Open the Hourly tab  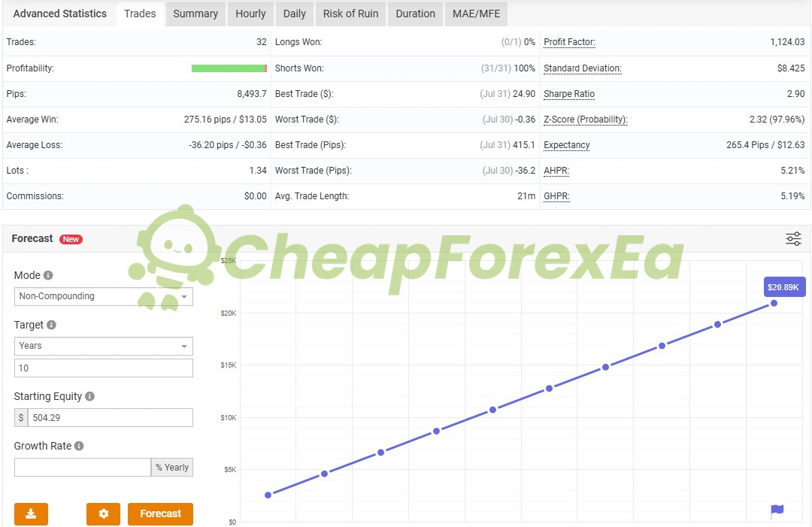coord(250,14)
